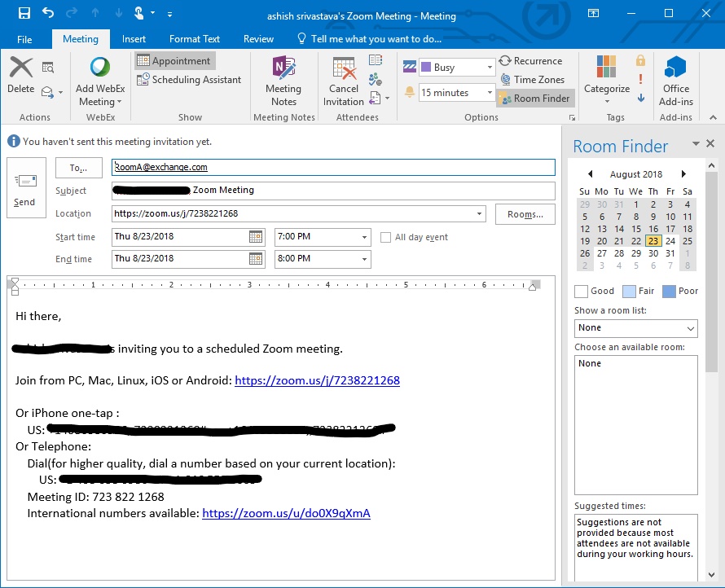Click the Fair availability swatch
Image resolution: width=725 pixels, height=588 pixels.
click(x=629, y=292)
